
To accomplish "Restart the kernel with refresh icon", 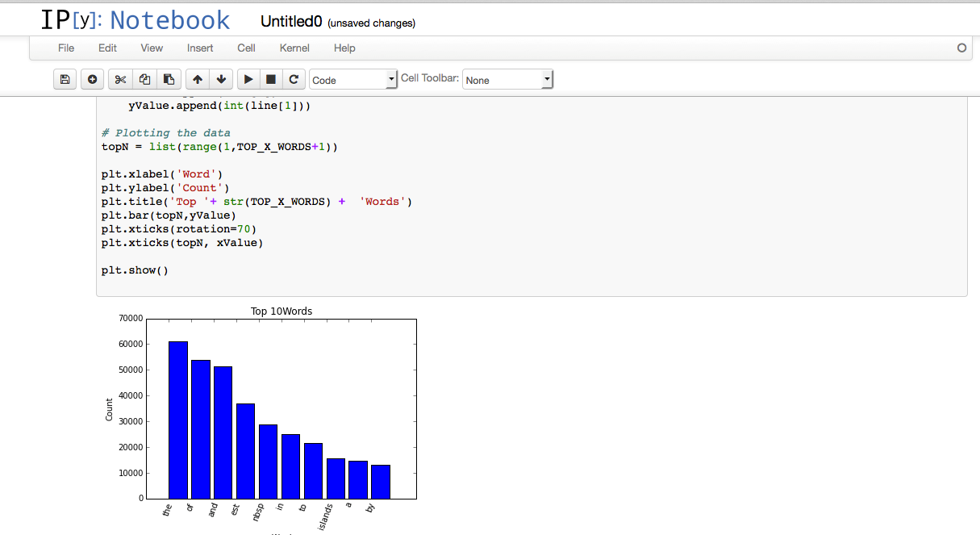I will (294, 78).
